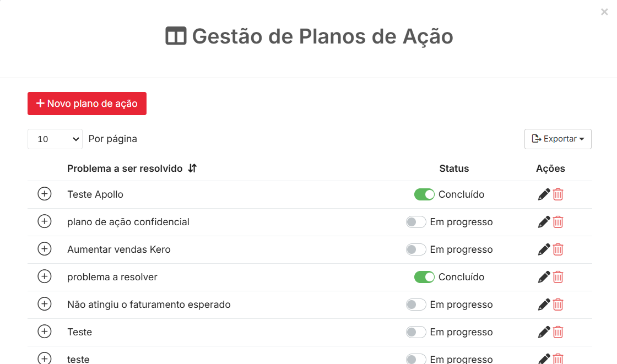Expand the Aumentar vendas Kero row
Image resolution: width=617 pixels, height=364 pixels.
[x=45, y=249]
